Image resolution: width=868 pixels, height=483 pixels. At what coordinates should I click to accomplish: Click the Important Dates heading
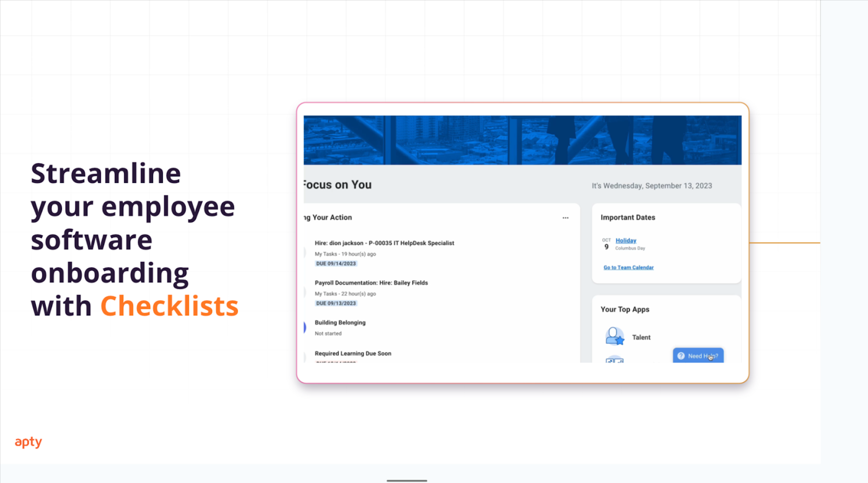(628, 217)
